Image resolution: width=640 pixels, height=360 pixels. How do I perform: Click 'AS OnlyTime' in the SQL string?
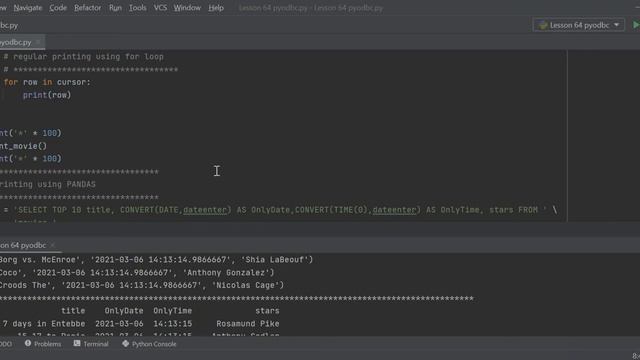452,210
